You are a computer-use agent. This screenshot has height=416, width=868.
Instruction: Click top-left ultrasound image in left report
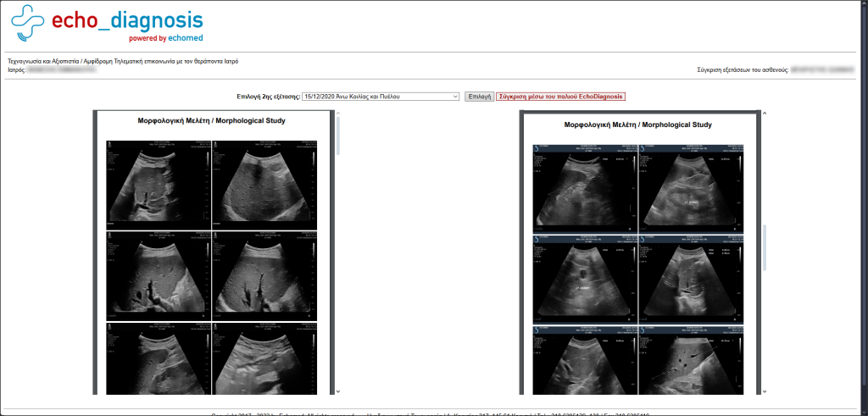coord(159,184)
